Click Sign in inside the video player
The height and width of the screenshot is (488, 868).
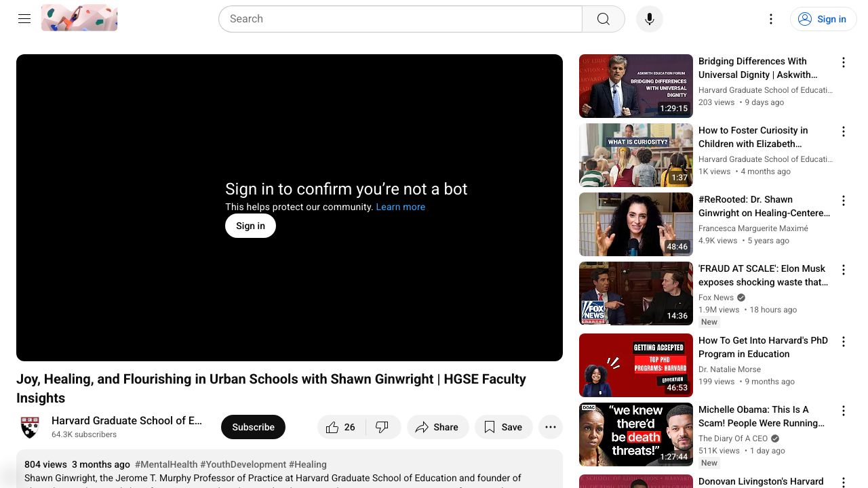point(250,226)
